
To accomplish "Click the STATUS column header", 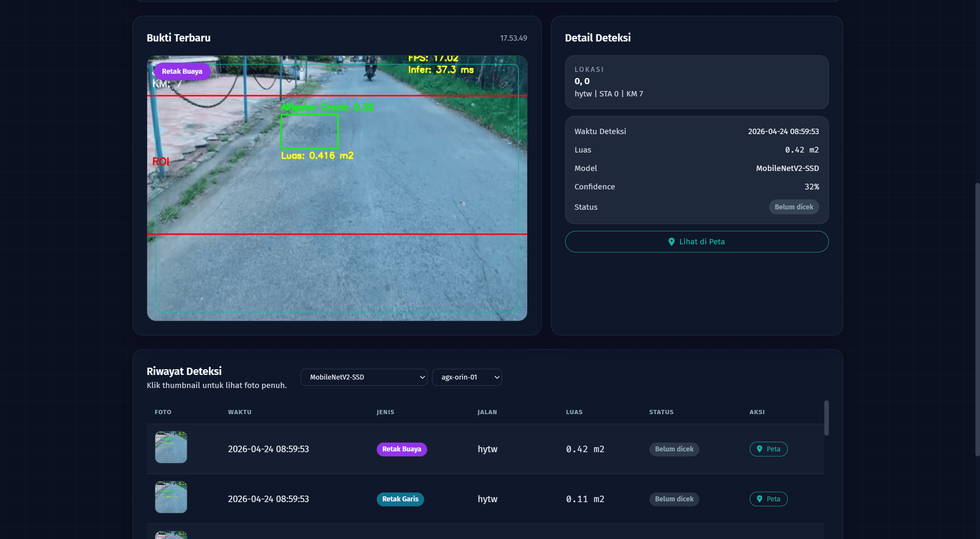I will tap(661, 412).
